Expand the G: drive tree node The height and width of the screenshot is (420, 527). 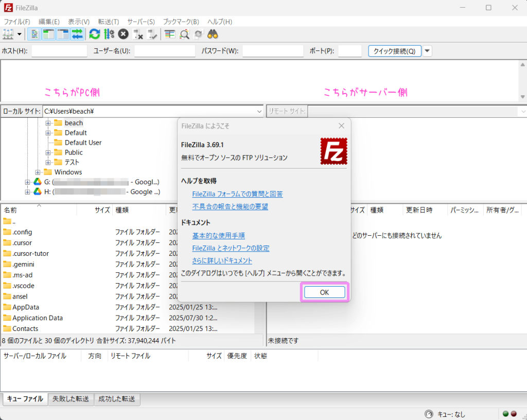click(27, 182)
